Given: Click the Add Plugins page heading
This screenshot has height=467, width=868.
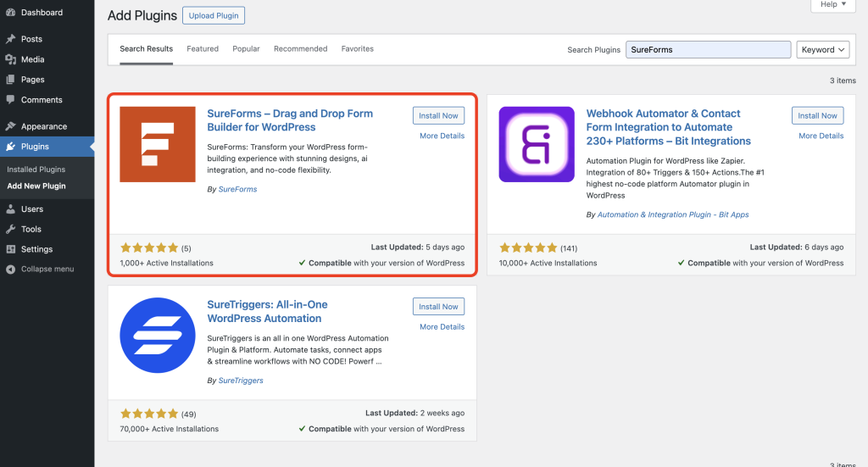Looking at the screenshot, I should (142, 15).
